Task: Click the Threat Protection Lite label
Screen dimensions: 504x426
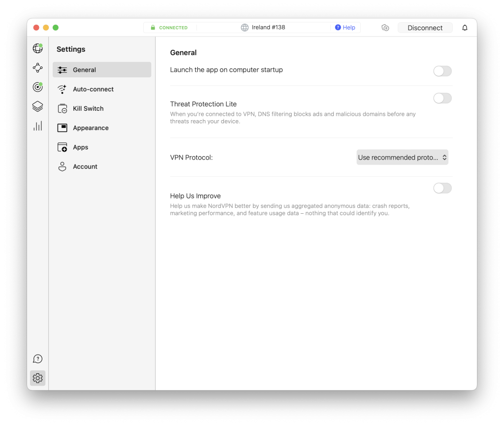Action: coord(203,104)
